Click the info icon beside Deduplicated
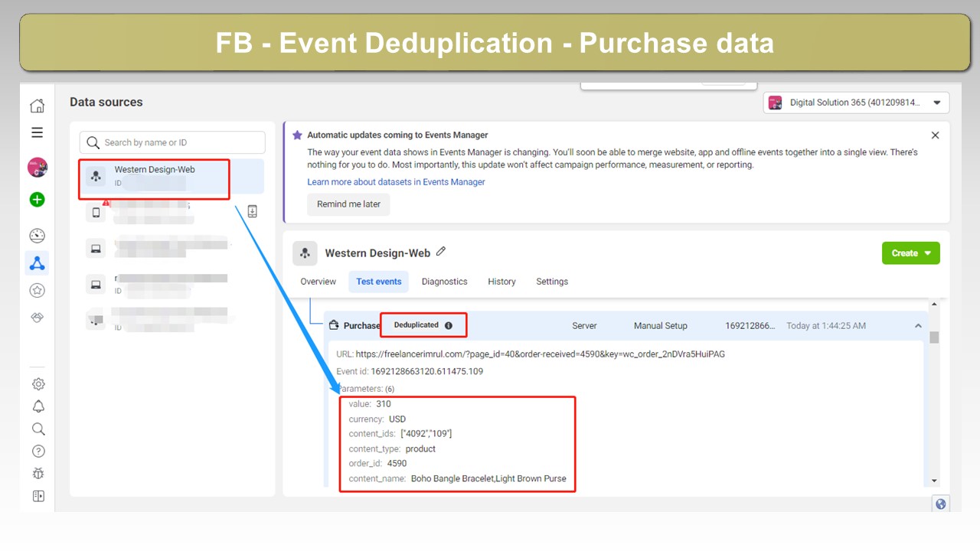This screenshot has height=551, width=980. tap(449, 325)
